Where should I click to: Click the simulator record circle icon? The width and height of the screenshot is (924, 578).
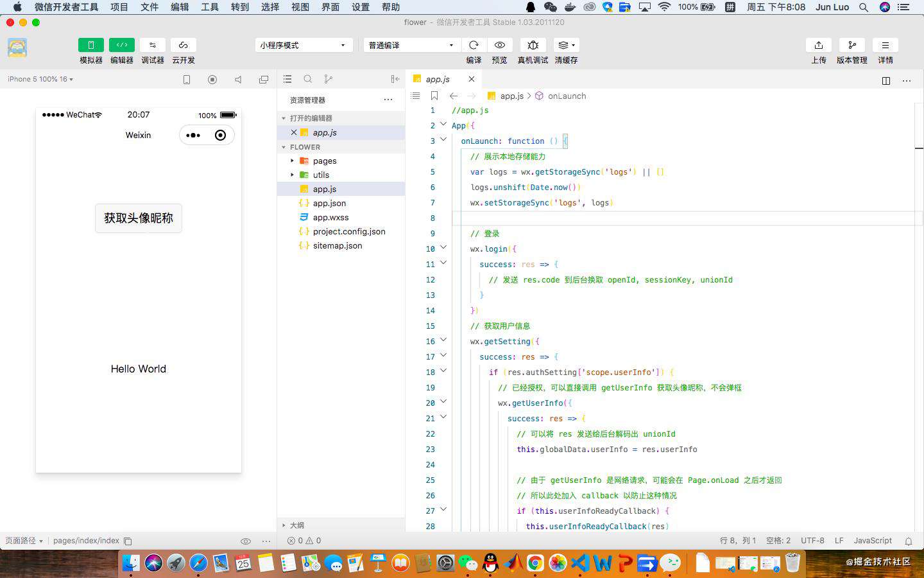click(x=212, y=80)
